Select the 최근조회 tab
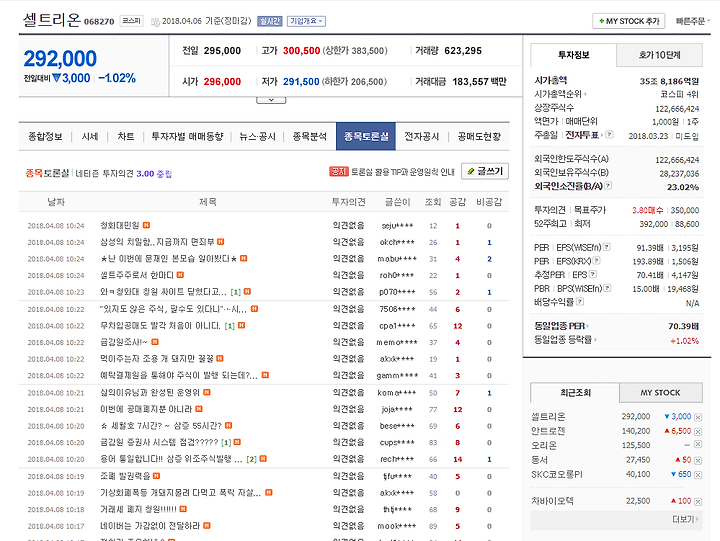 (x=575, y=393)
